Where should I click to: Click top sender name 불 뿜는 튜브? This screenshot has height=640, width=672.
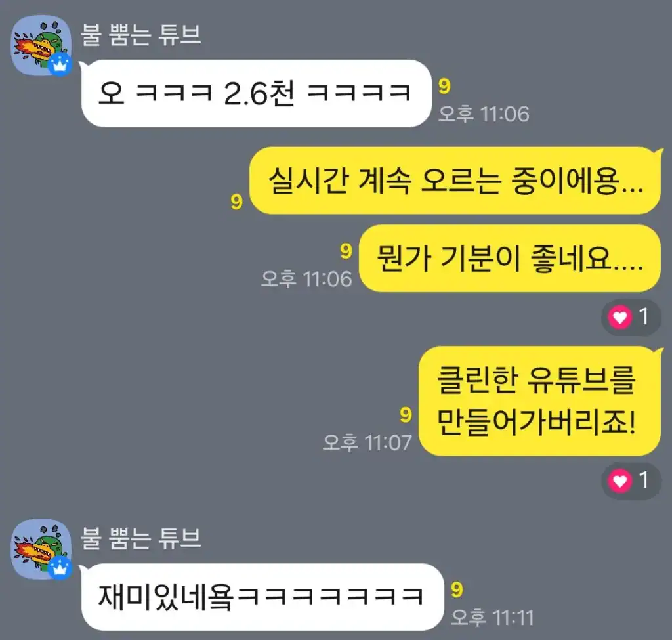[x=141, y=34]
